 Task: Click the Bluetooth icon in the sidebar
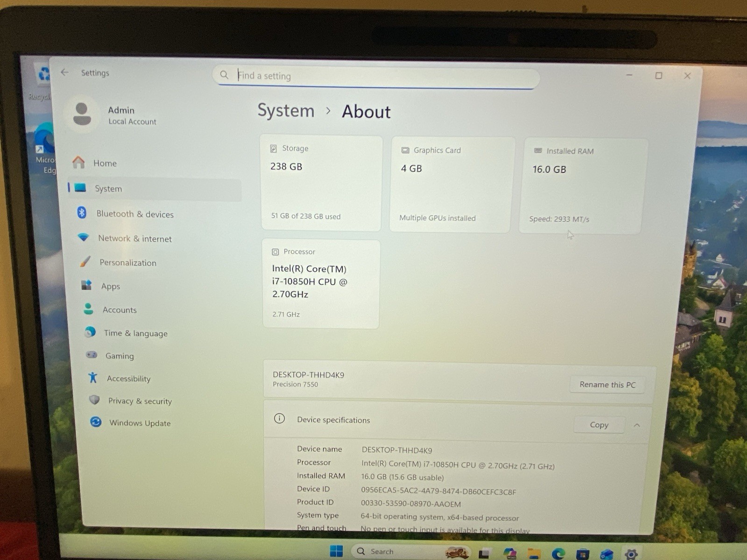pyautogui.click(x=82, y=213)
